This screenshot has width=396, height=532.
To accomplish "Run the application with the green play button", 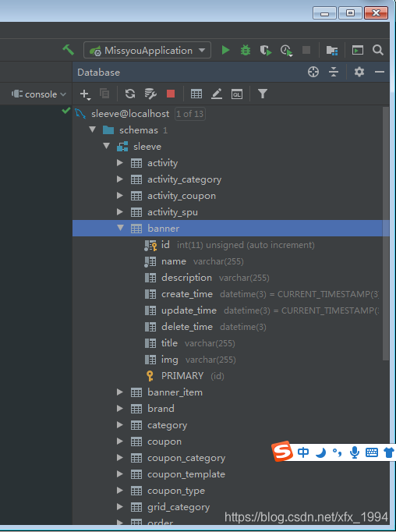I will 225,50.
